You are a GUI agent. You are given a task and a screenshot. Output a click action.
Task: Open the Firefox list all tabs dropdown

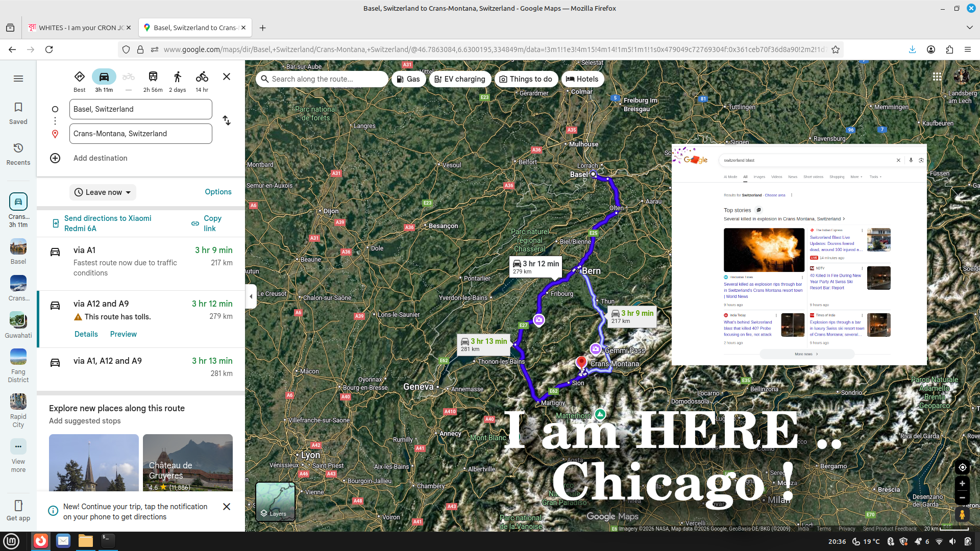[969, 28]
